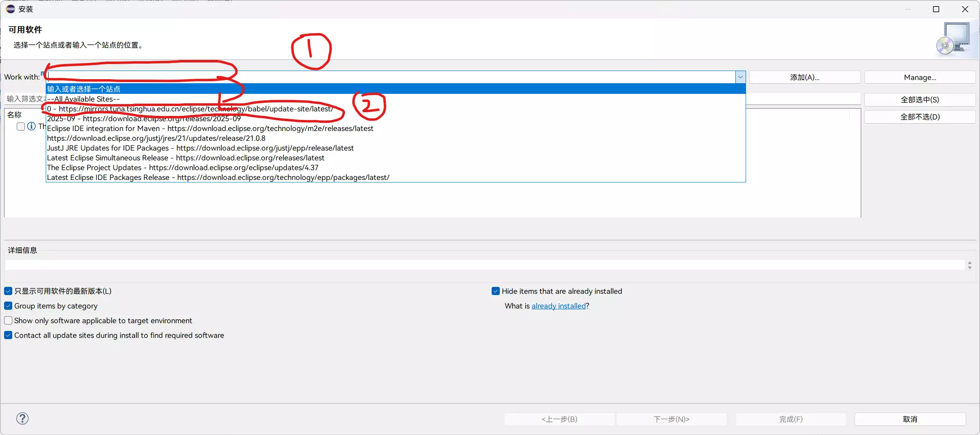Toggle 'Contact all update sites during install'

point(8,335)
